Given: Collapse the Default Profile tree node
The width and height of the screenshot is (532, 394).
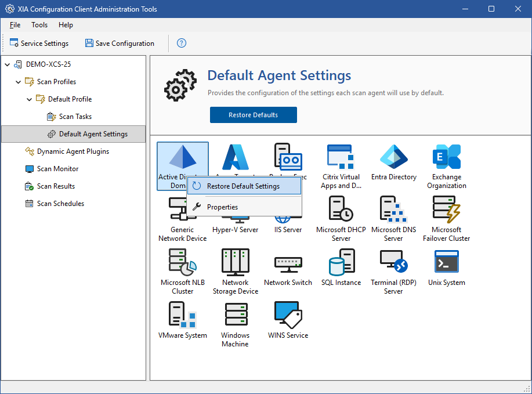Looking at the screenshot, I should pos(30,99).
